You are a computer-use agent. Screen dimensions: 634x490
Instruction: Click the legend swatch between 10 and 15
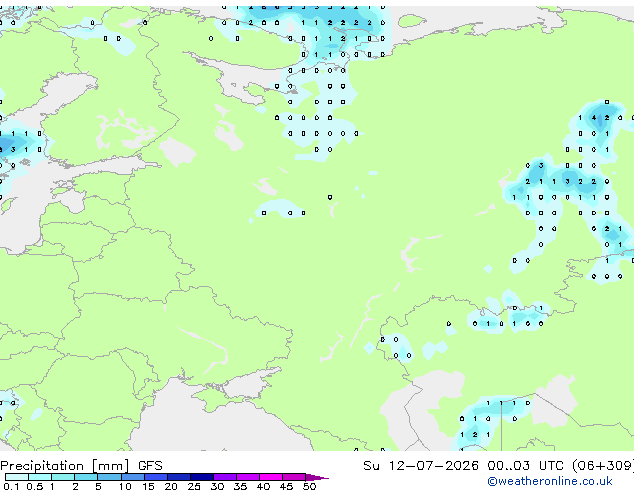(x=132, y=477)
